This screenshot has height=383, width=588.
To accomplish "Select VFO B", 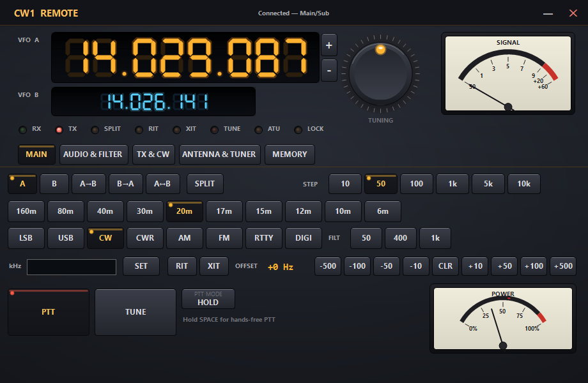I will [54, 184].
